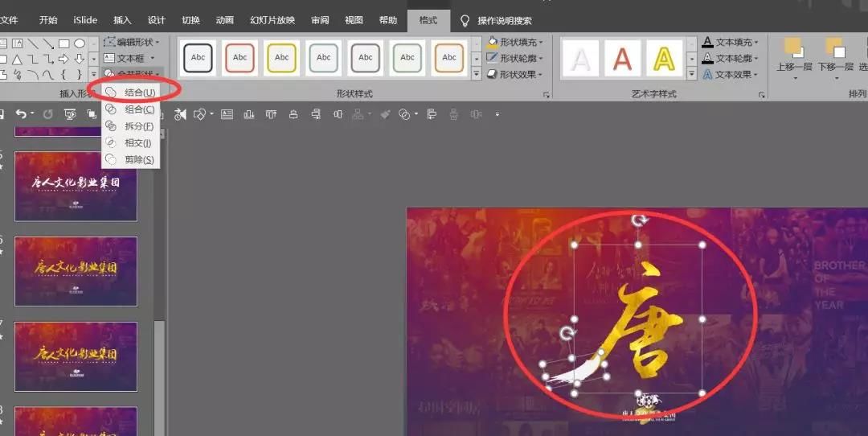Select the vertical text box shape icon

17,43
